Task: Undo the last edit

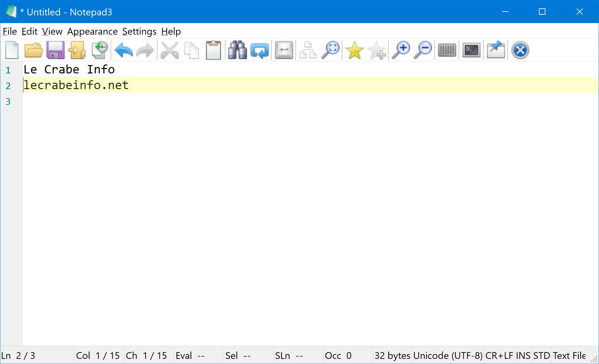Action: point(124,50)
